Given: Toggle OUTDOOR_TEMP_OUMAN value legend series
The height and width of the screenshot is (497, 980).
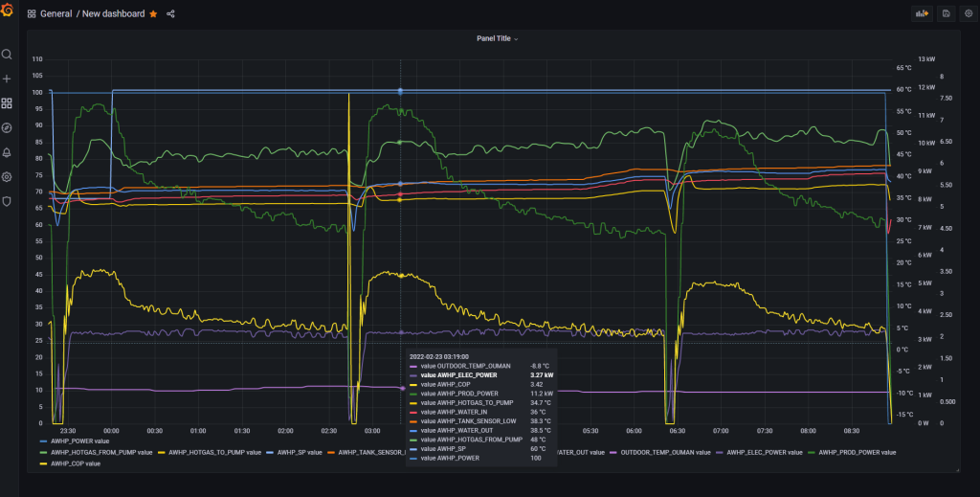Looking at the screenshot, I should click(x=666, y=453).
